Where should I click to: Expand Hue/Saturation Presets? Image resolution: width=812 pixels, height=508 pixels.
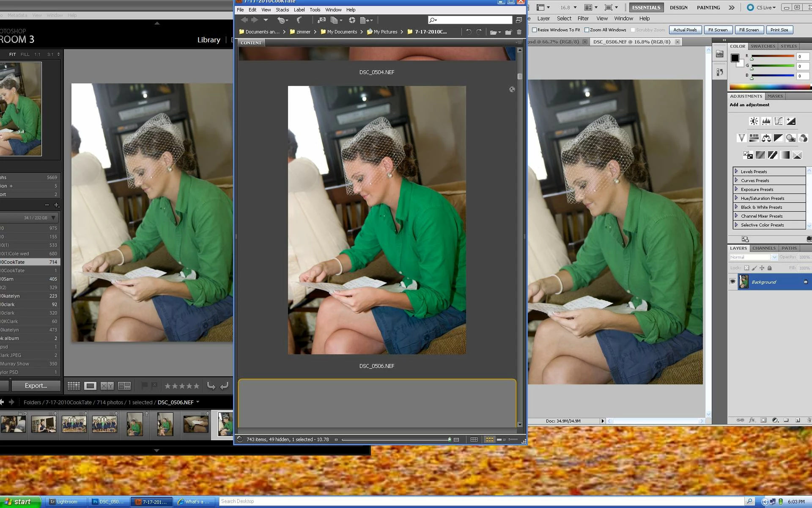[x=736, y=198]
